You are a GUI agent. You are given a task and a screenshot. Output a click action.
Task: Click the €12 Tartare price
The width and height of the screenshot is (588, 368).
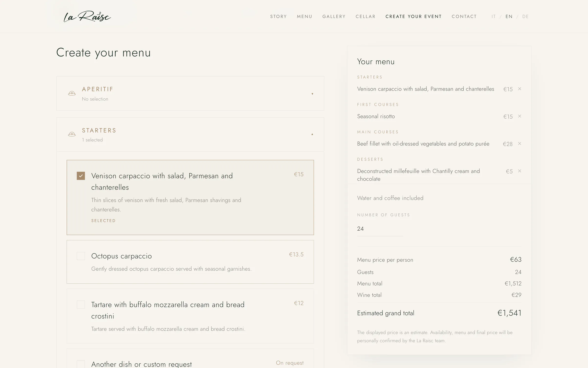(x=299, y=303)
